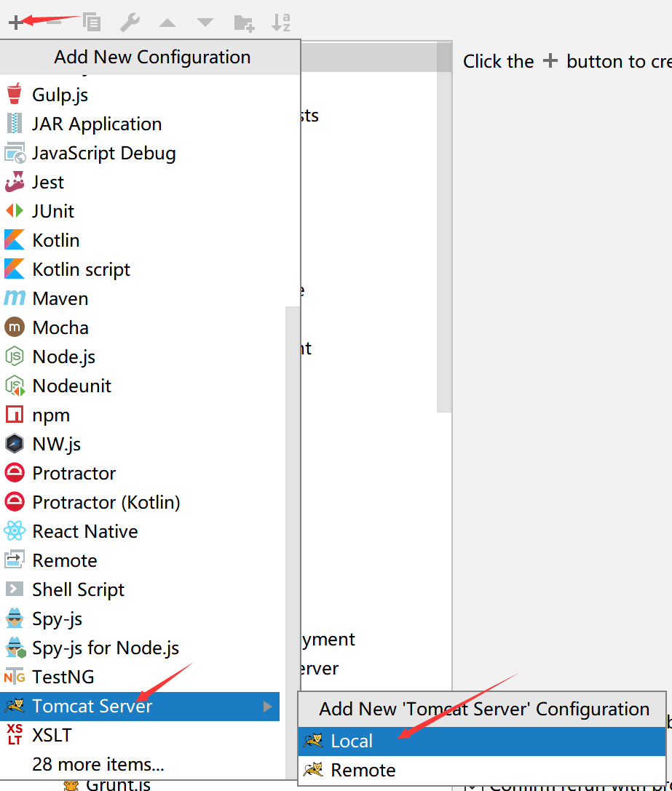Select Maven configuration type
Viewport: 672px width, 791px height.
coord(139,298)
